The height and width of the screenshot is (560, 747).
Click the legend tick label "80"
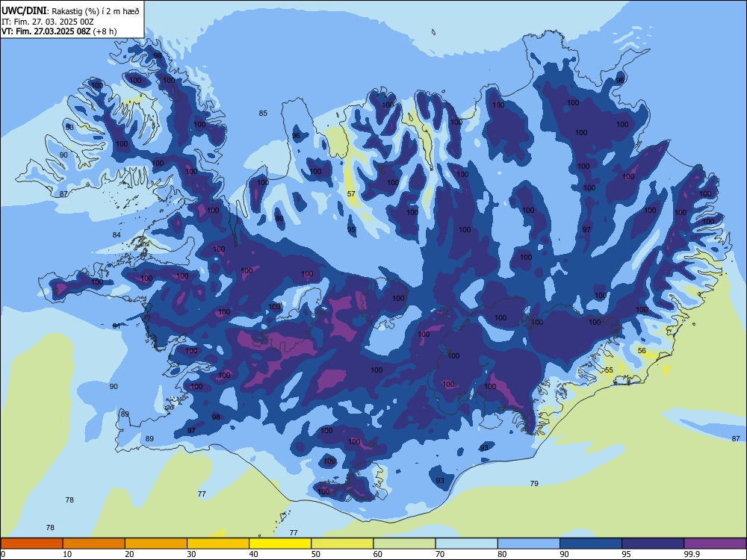coord(503,554)
